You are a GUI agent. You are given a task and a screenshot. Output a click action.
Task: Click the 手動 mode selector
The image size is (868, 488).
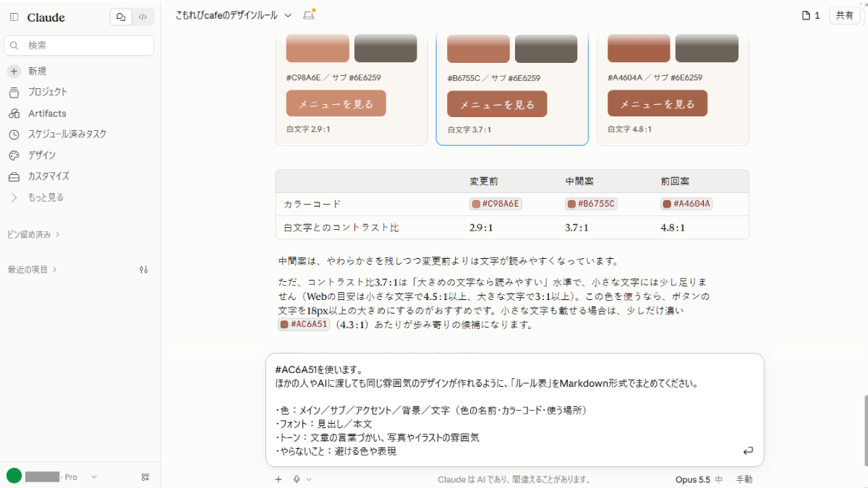pyautogui.click(x=744, y=479)
